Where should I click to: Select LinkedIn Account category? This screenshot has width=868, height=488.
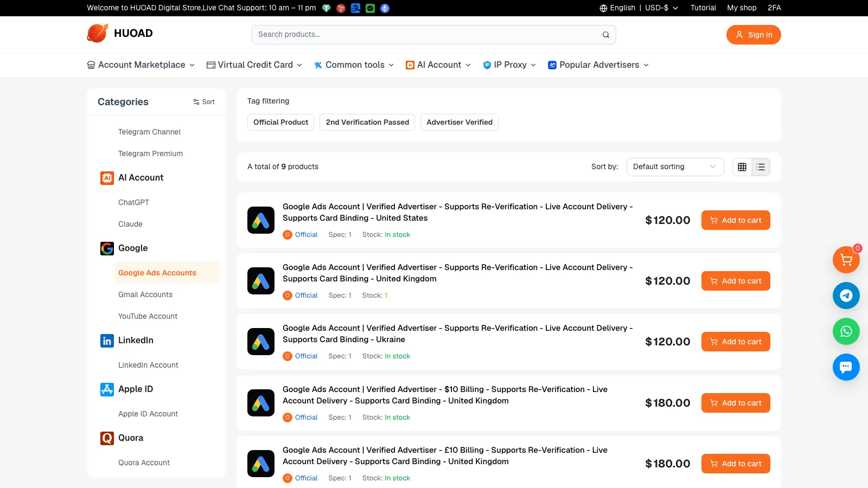point(148,365)
